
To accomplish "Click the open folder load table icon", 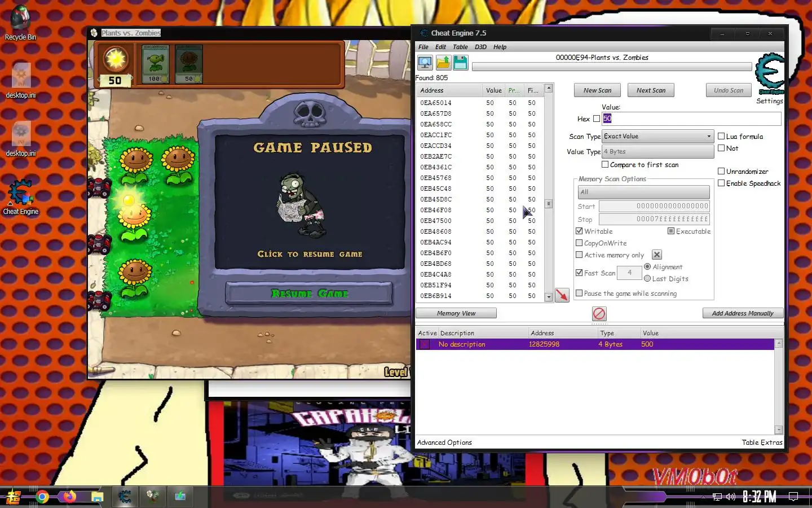I will point(443,63).
